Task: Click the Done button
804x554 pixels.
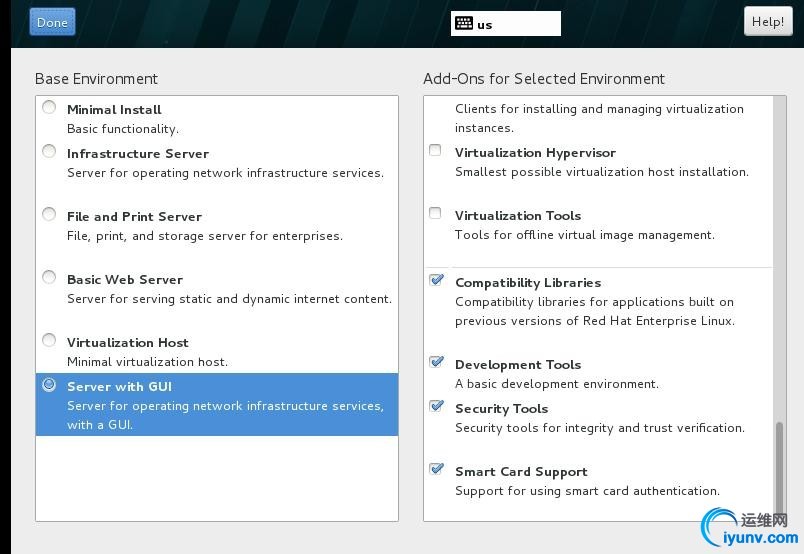Action: click(x=52, y=22)
